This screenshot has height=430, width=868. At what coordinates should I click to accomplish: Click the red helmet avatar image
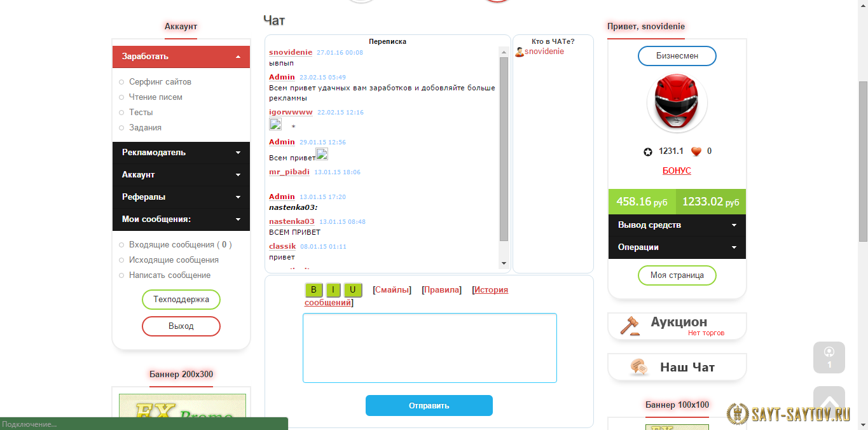pos(677,103)
